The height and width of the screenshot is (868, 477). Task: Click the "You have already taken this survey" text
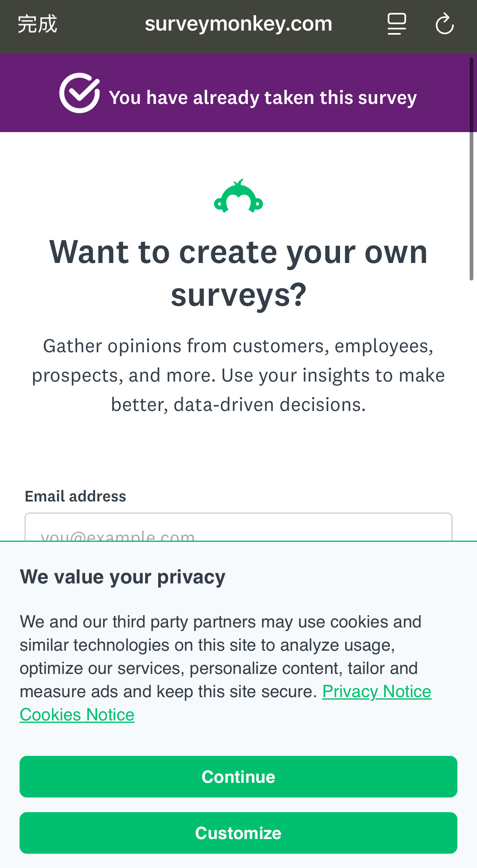coord(263,97)
